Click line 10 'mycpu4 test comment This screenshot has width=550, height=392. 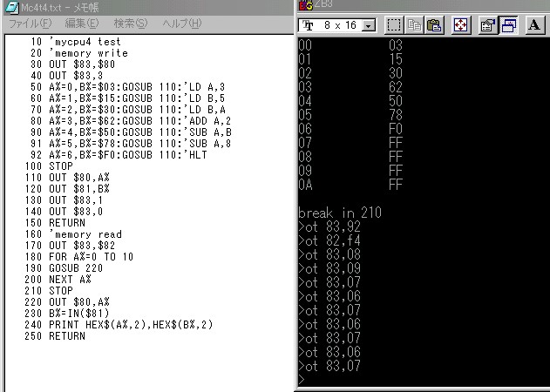(x=76, y=42)
